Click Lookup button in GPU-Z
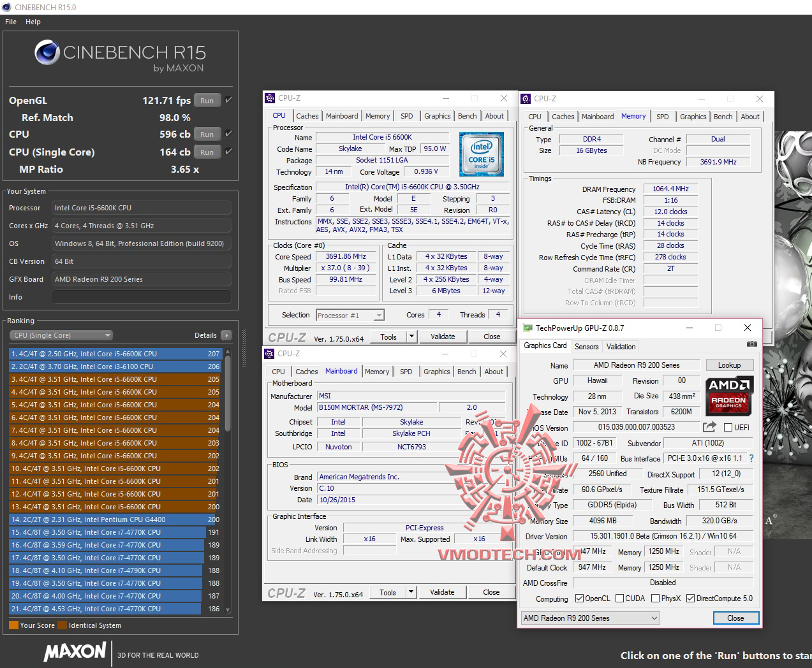 point(729,365)
